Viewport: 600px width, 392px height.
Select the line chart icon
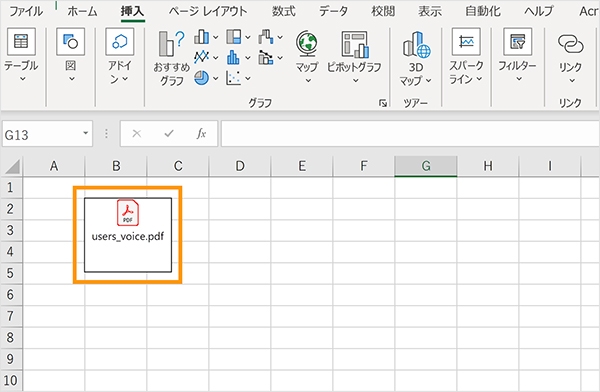pyautogui.click(x=201, y=57)
